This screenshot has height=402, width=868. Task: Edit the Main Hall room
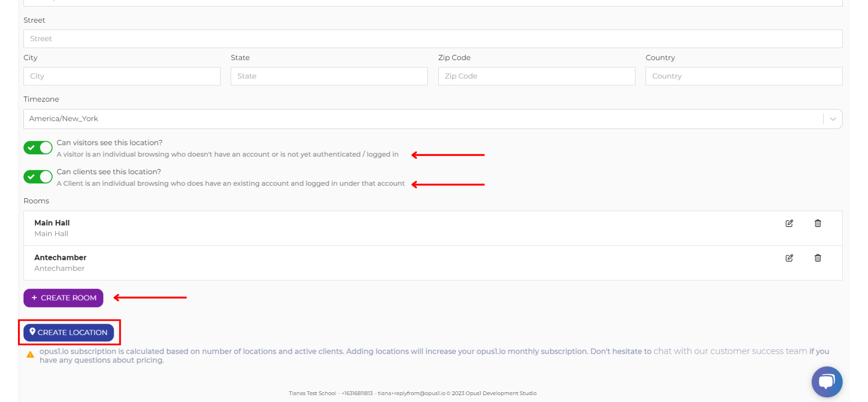pos(789,223)
